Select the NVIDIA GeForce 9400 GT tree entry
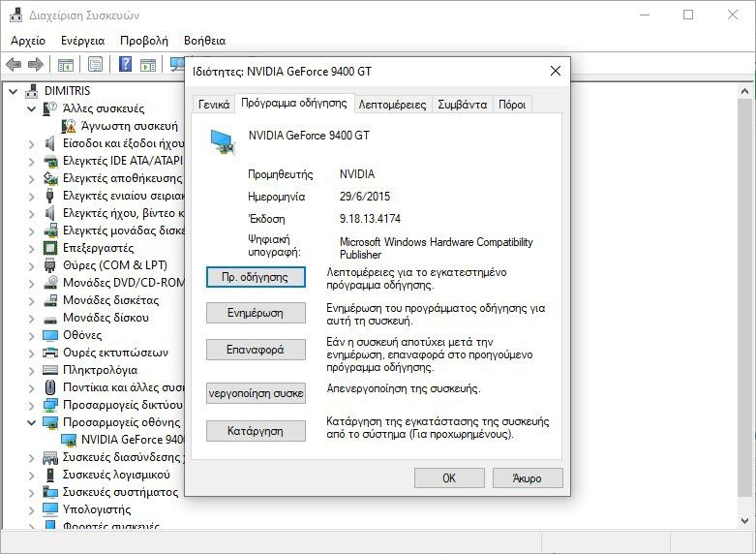The width and height of the screenshot is (756, 554). pyautogui.click(x=133, y=440)
